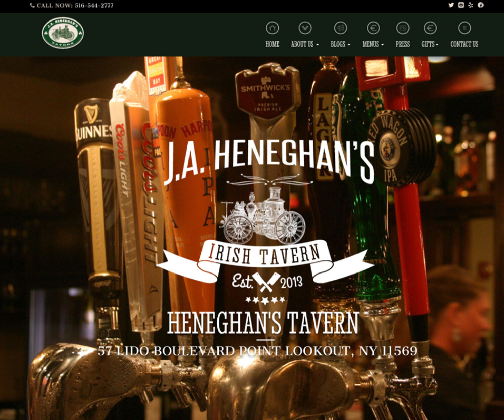Click the crossed cleavers icon above About Us

click(x=305, y=28)
